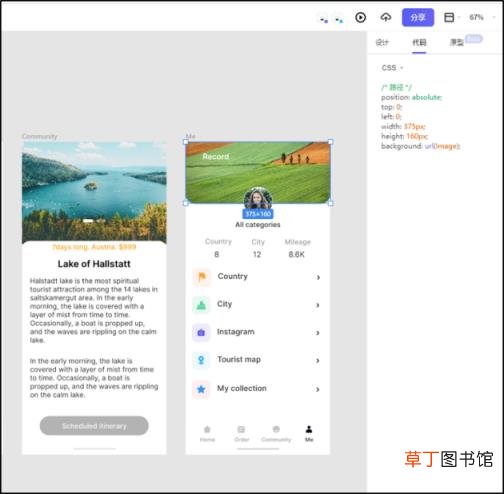
Task: Click the orange Country flag icon
Action: [x=201, y=277]
